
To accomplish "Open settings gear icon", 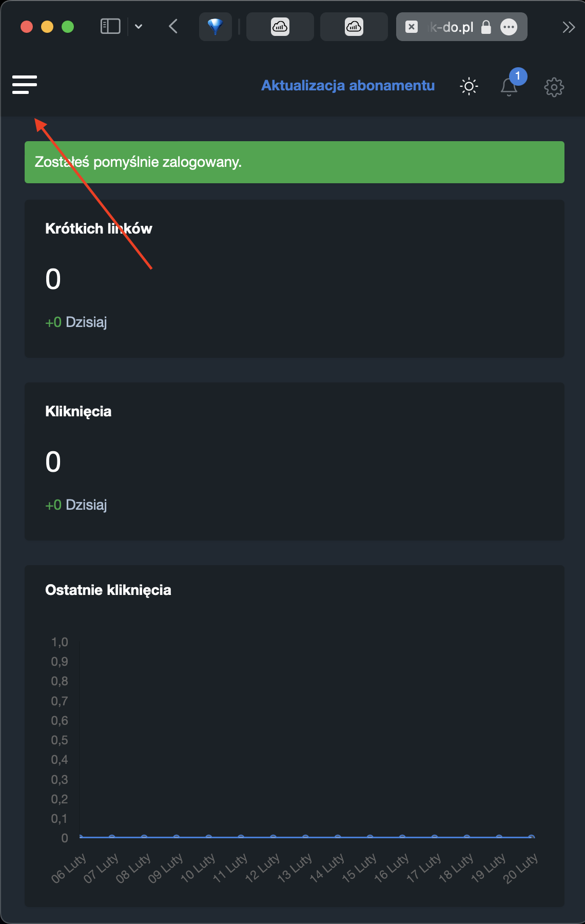I will pyautogui.click(x=554, y=87).
